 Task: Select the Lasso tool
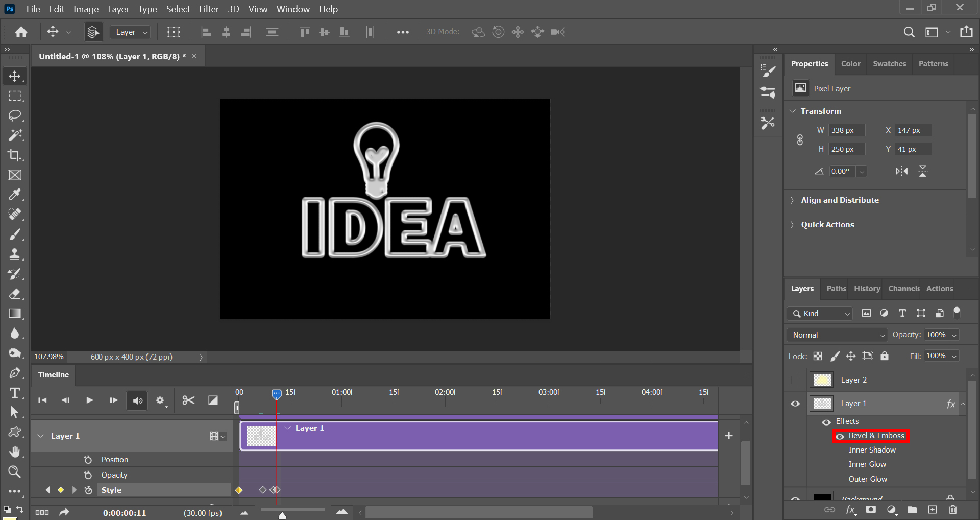(15, 115)
